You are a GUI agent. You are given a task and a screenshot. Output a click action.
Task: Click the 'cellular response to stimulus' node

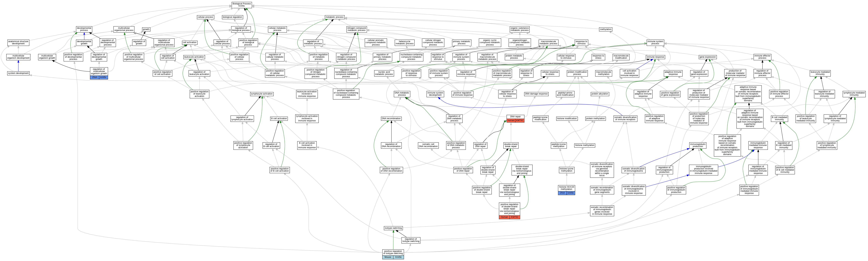click(566, 57)
